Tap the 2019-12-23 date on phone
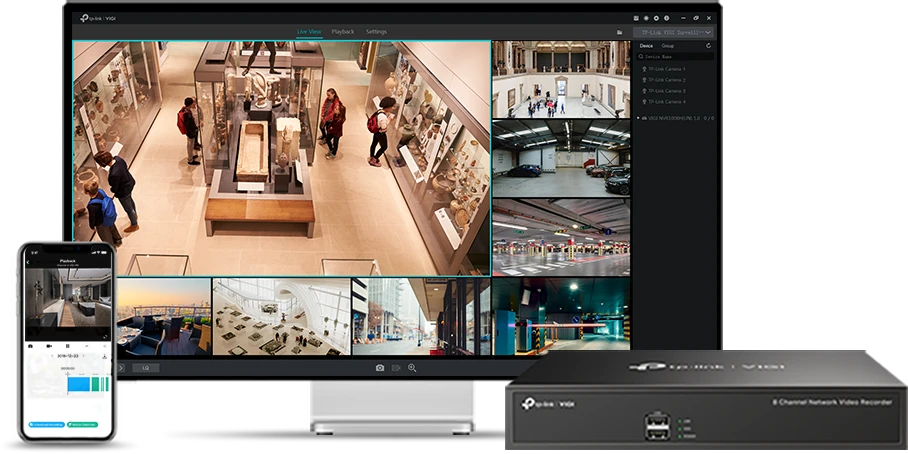Screen dimensions: 908x454 (x=68, y=356)
